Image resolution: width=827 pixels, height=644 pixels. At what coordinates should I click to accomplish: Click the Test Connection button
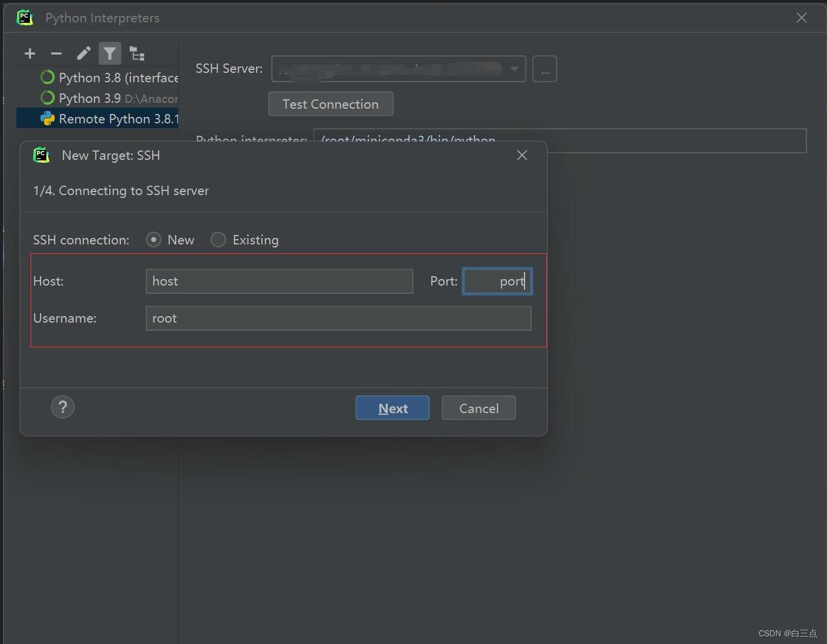coord(331,104)
